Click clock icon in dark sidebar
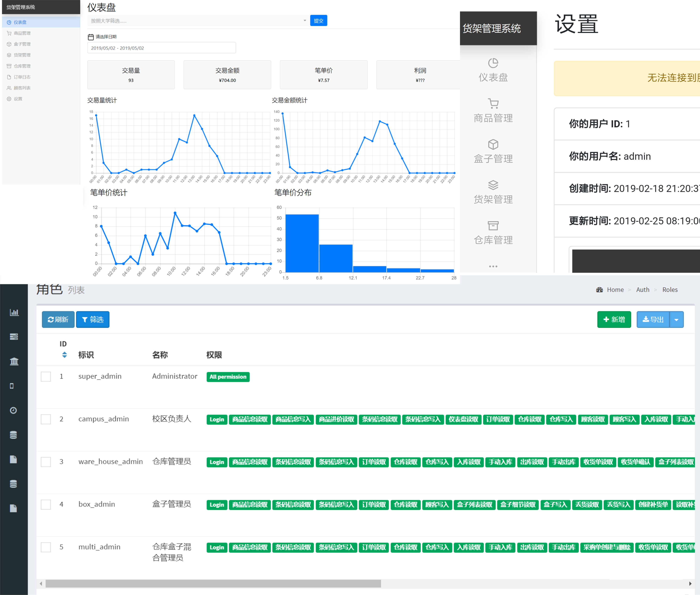700x595 pixels. coord(13,410)
